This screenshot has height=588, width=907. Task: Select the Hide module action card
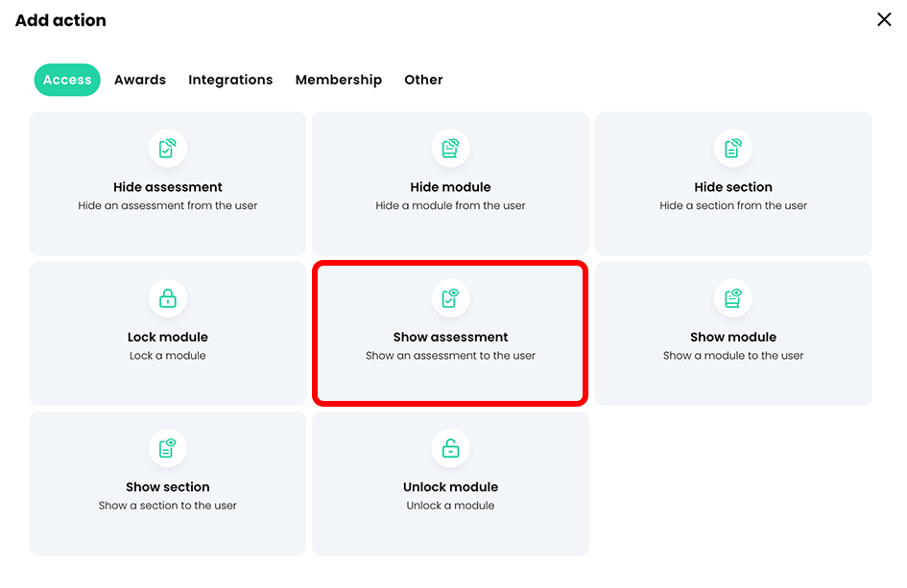450,183
